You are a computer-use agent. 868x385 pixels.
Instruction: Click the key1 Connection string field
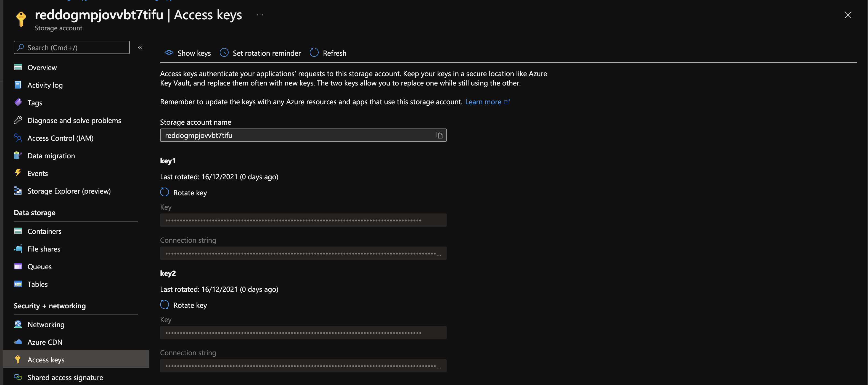click(x=303, y=253)
